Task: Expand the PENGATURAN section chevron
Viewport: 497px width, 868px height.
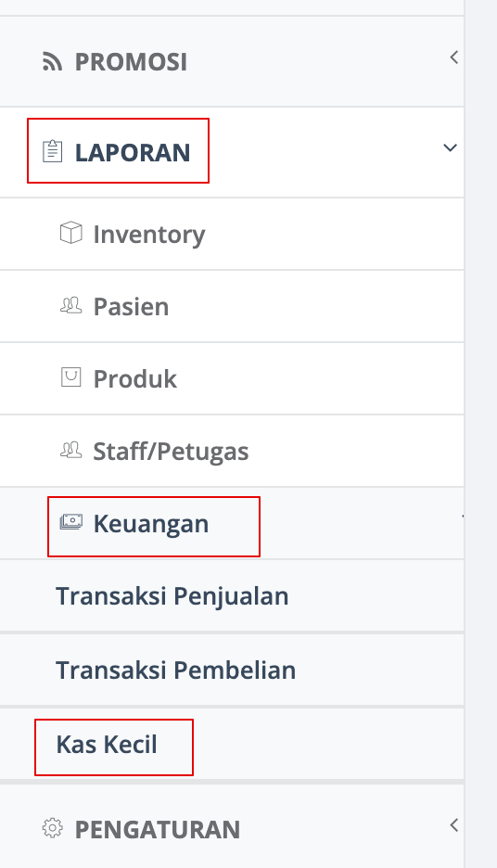Action: click(x=453, y=824)
